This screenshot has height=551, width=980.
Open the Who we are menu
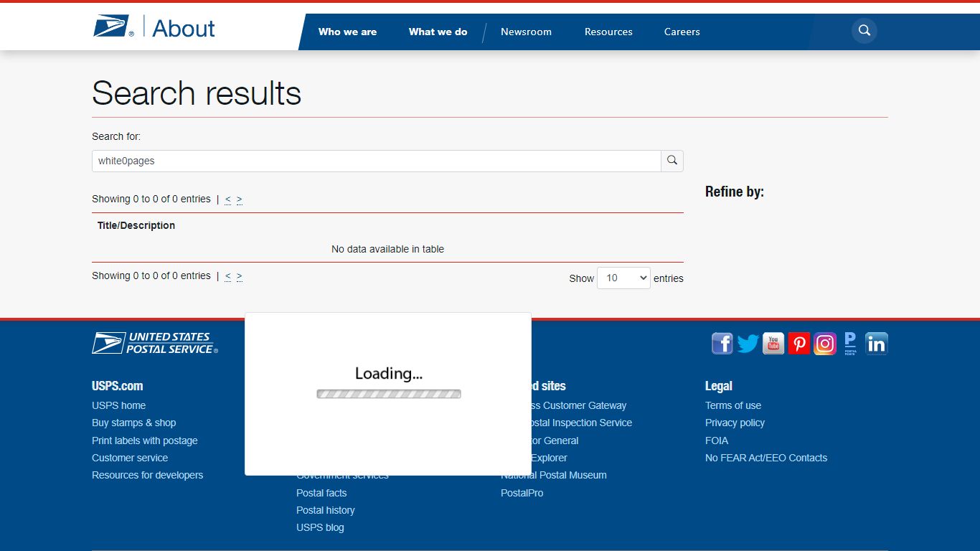347,32
